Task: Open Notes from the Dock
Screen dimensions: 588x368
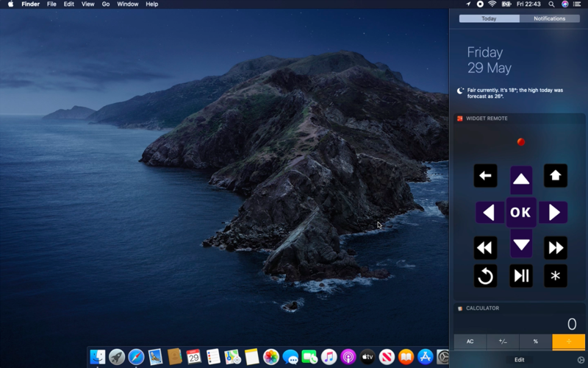Action: (x=251, y=357)
